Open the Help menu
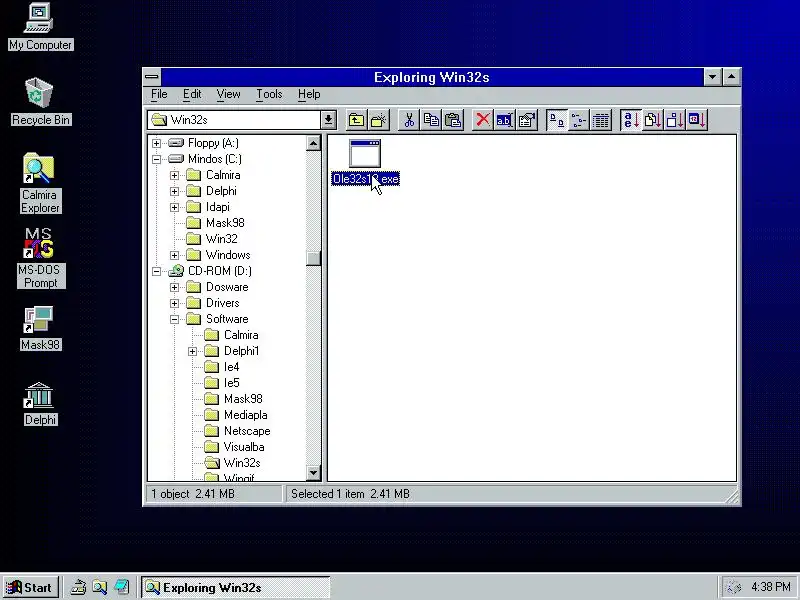 309,94
